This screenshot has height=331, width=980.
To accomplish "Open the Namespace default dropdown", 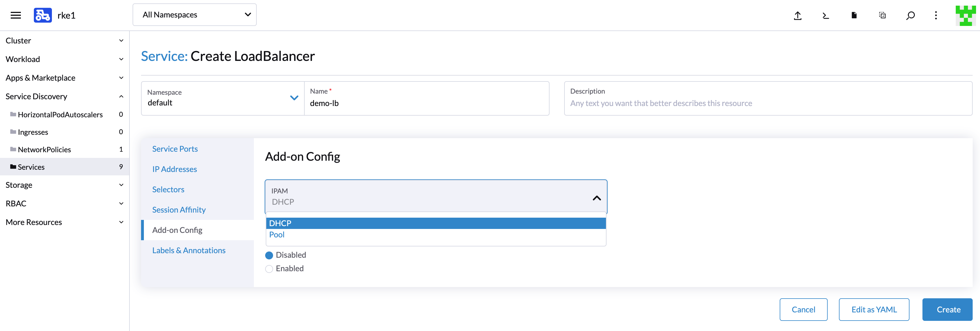I will 223,98.
